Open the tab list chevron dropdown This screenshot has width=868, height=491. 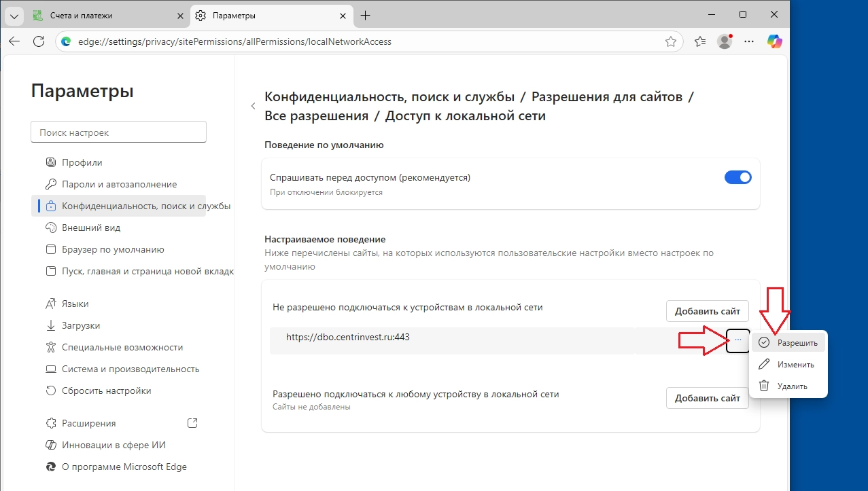14,15
